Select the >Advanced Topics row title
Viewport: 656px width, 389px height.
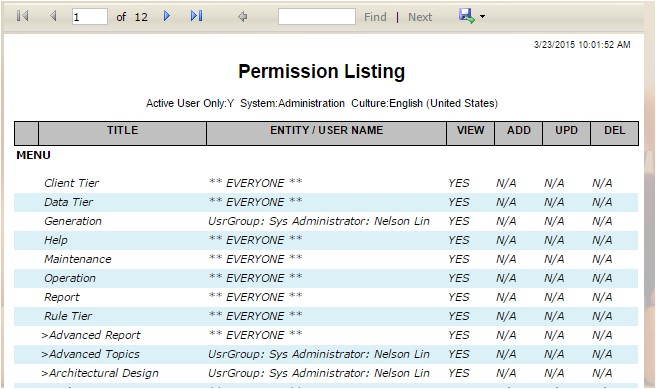(90, 354)
